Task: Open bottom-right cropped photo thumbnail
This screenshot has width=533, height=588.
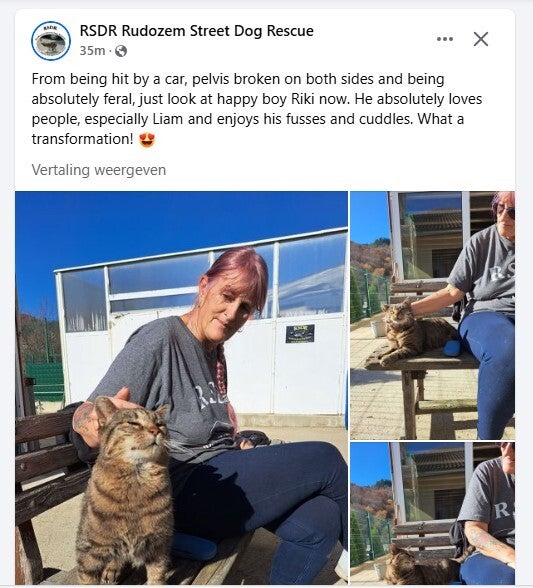Action: click(432, 513)
